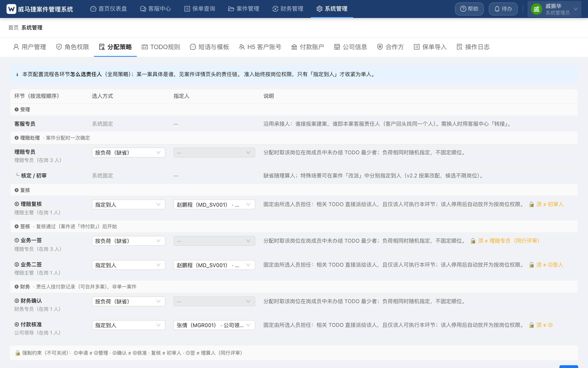Select the 分配策略 tab
Screen dimensions: 588x368
pos(115,47)
